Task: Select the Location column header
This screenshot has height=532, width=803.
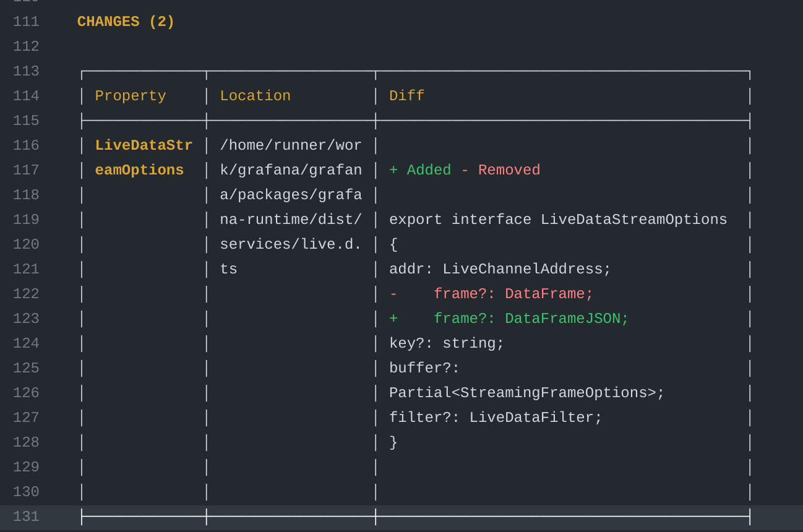Action: pos(255,95)
